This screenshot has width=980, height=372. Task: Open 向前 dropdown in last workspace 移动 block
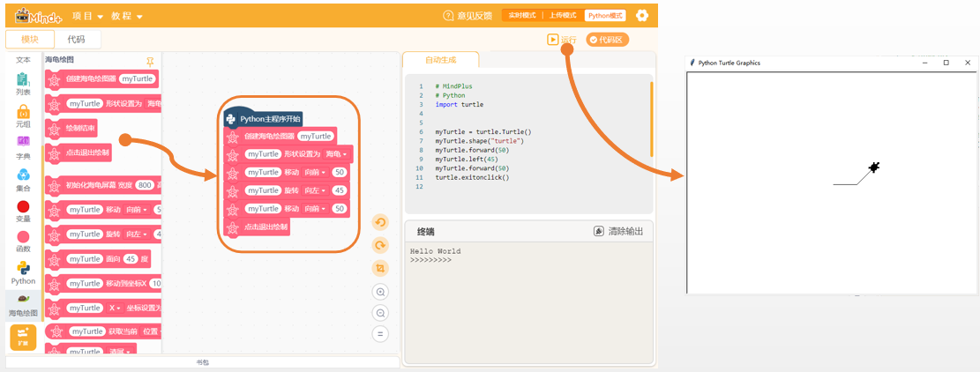click(314, 208)
